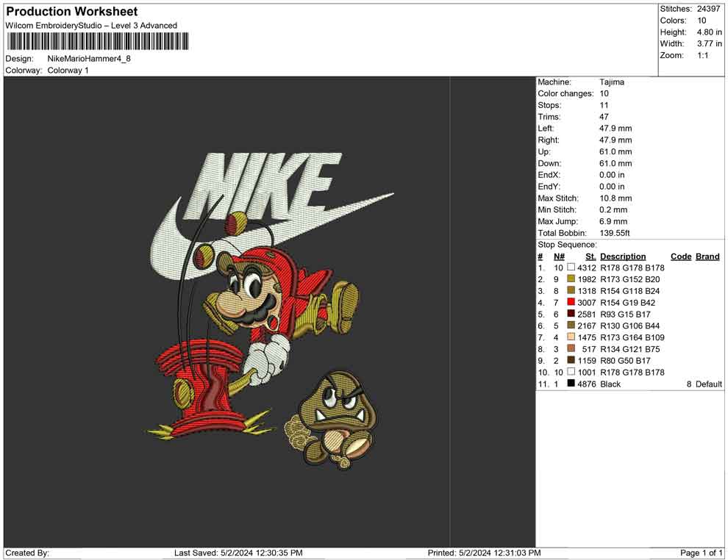Viewport: 728px width, 560px height.
Task: Click the Max Stitch value '10.8 mm'
Action: click(x=615, y=198)
